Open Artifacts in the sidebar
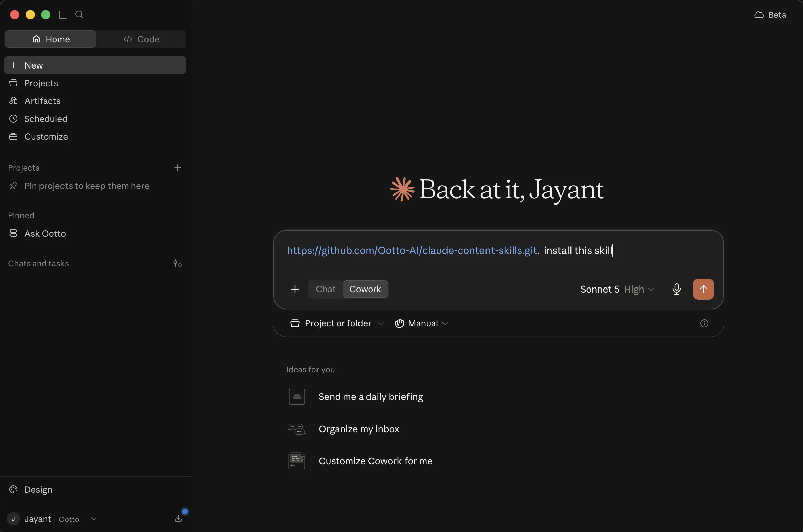This screenshot has width=803, height=532. click(95, 101)
